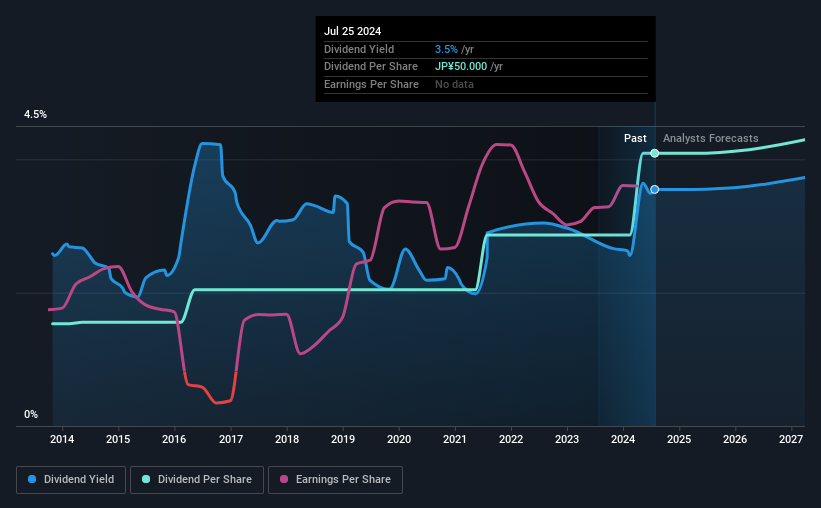The height and width of the screenshot is (508, 821).
Task: Click the 0% y-axis label
Action: (x=31, y=414)
